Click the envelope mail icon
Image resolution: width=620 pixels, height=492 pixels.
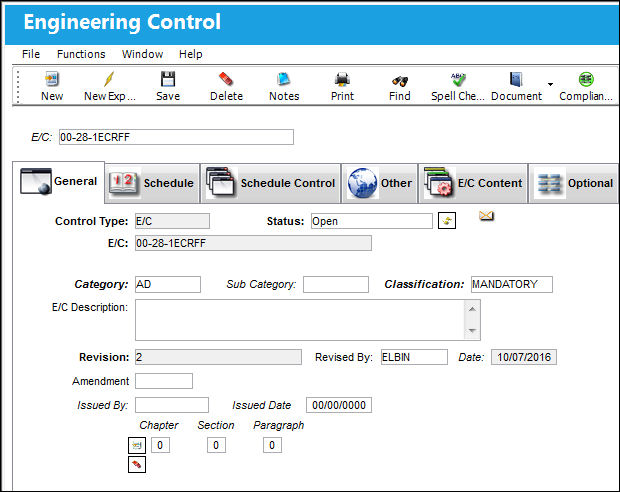pyautogui.click(x=486, y=216)
